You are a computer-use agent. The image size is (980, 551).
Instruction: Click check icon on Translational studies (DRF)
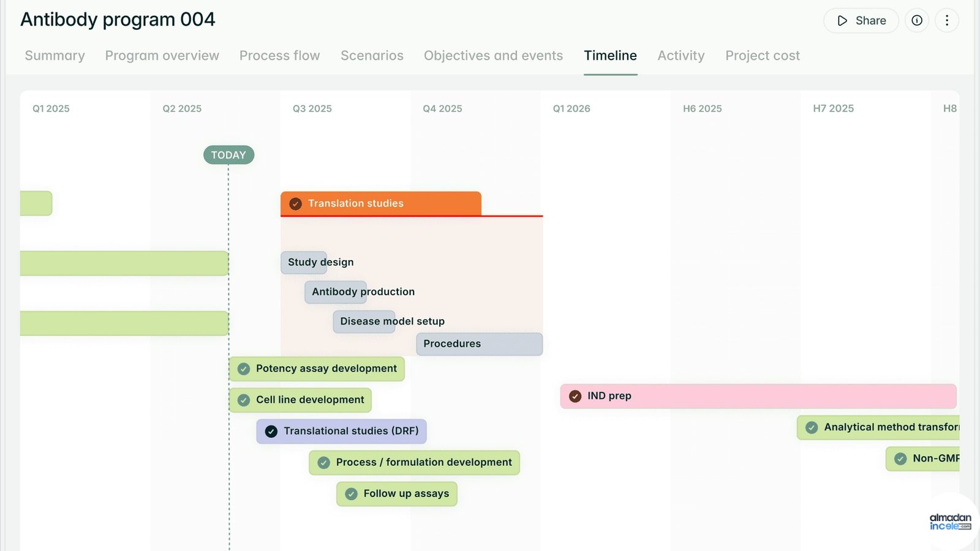[x=271, y=431]
